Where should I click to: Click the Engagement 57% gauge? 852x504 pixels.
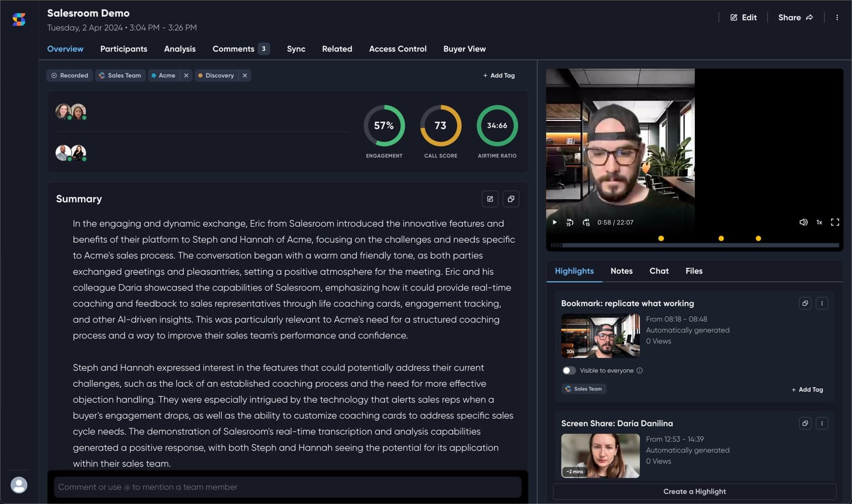coord(384,126)
